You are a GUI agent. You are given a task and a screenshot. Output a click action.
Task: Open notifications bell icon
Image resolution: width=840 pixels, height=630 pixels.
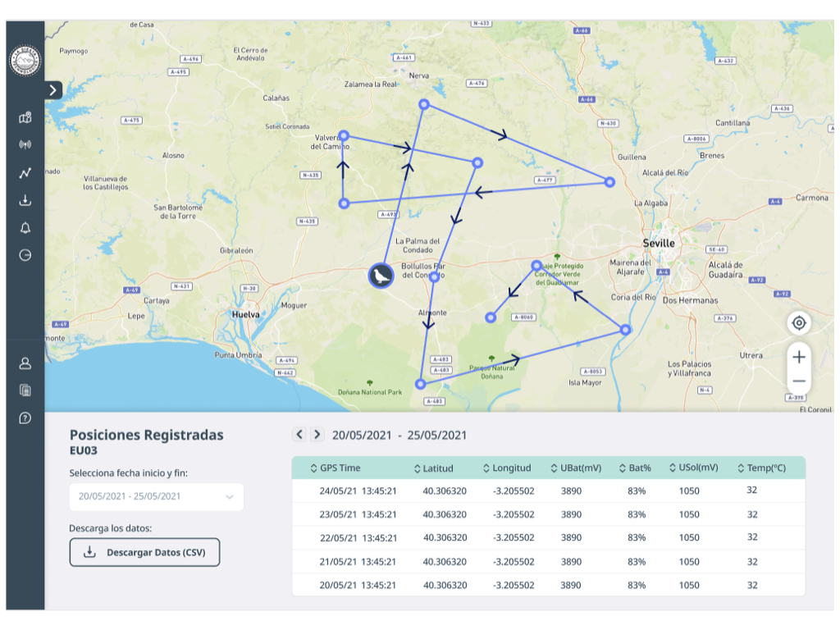coord(25,227)
